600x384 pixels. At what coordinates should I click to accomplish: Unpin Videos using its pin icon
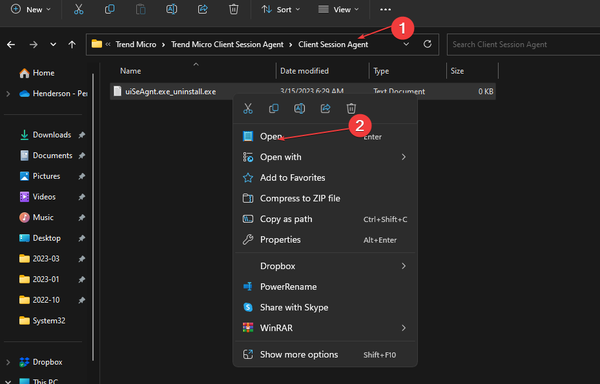point(82,197)
